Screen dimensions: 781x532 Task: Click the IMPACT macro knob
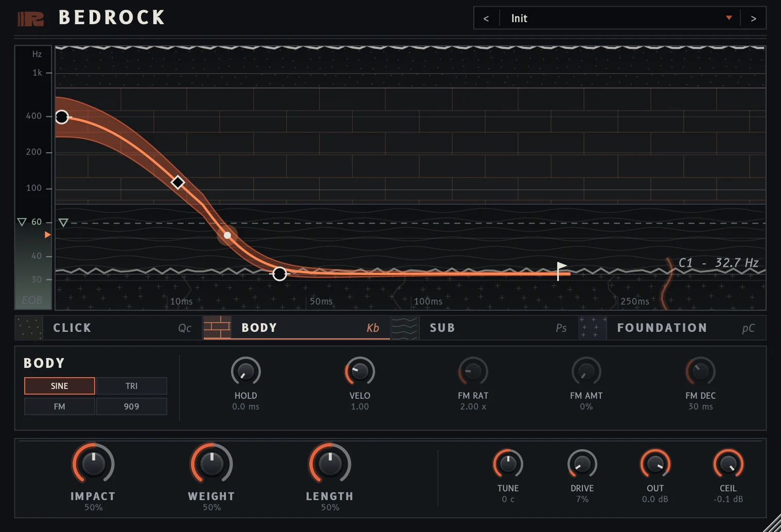pyautogui.click(x=93, y=464)
